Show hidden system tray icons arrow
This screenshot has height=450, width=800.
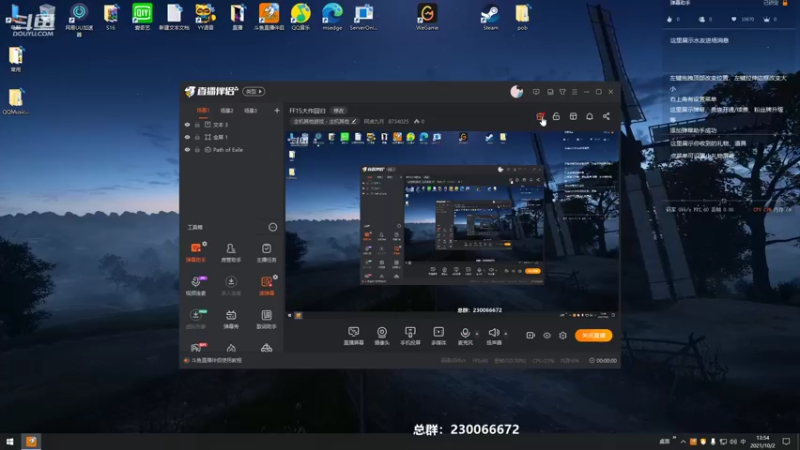683,441
